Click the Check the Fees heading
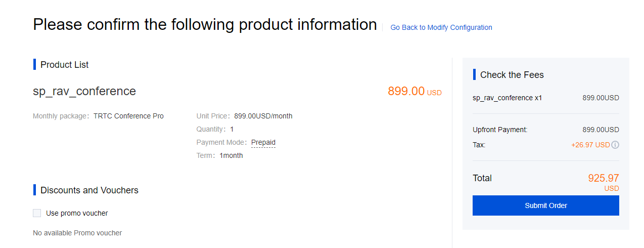Screen dimensions: 644x248 click(x=512, y=75)
